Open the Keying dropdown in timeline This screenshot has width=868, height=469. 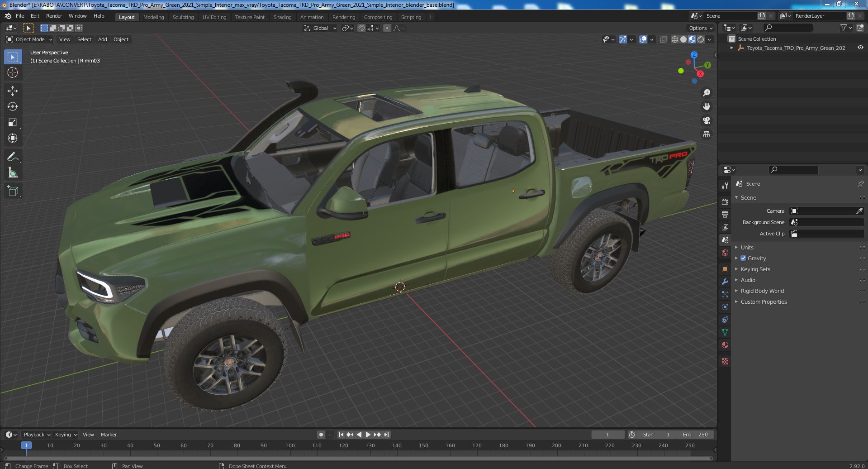66,435
